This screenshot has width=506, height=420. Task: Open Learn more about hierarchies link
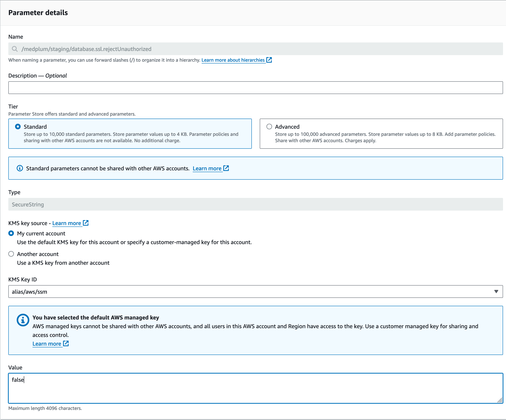[x=233, y=60]
